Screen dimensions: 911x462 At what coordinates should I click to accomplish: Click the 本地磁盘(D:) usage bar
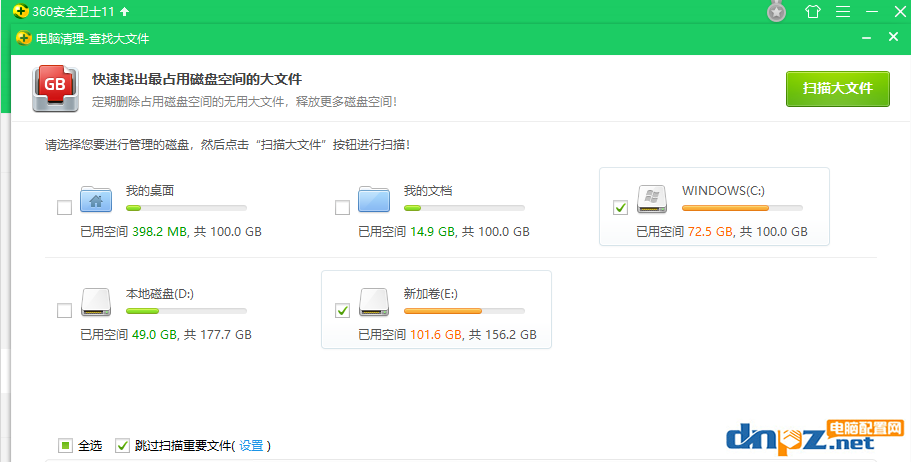(x=186, y=311)
